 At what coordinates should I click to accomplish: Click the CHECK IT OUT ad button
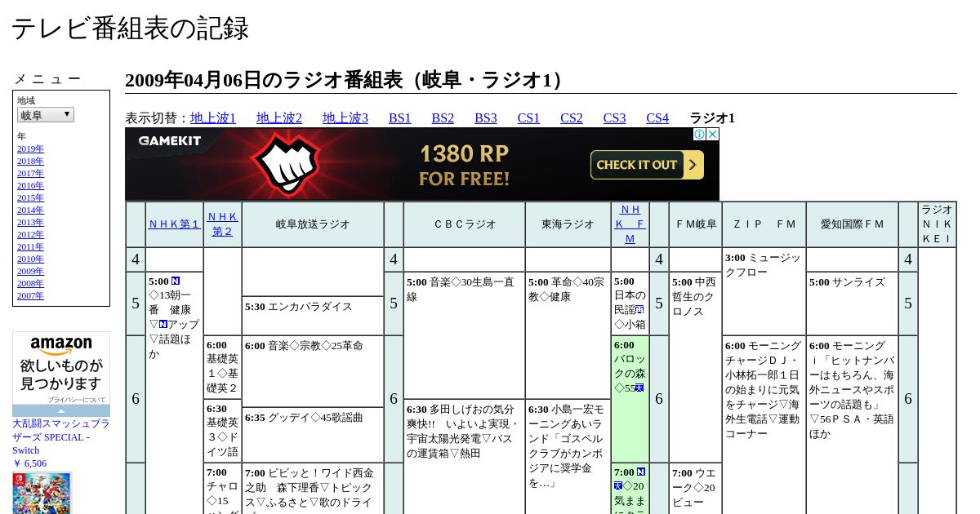[647, 165]
